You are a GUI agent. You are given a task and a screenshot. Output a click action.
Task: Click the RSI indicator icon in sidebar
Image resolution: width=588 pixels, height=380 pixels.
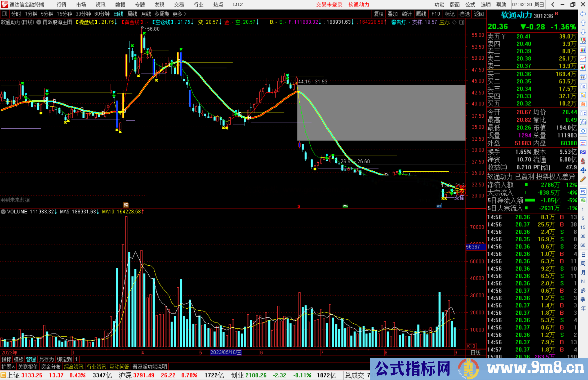point(583,152)
